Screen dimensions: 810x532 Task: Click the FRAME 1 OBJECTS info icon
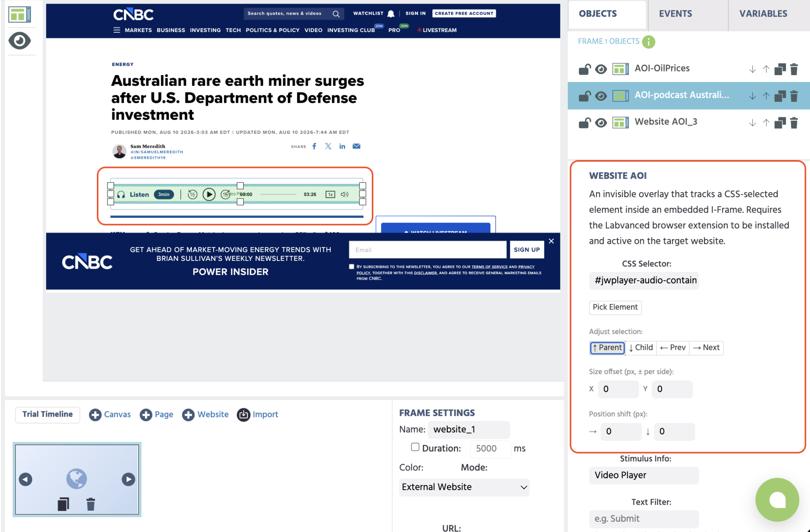click(648, 42)
